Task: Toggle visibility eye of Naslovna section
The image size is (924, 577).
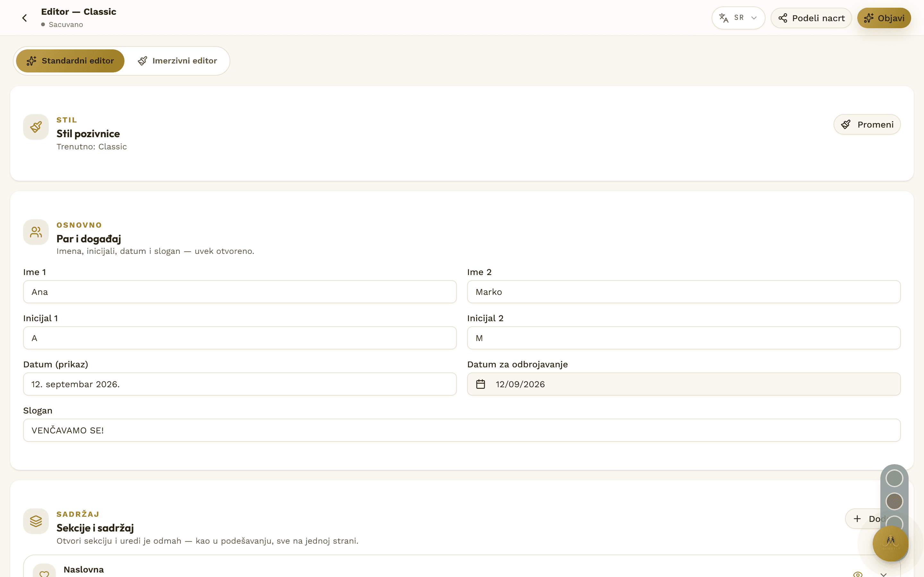Action: (858, 574)
